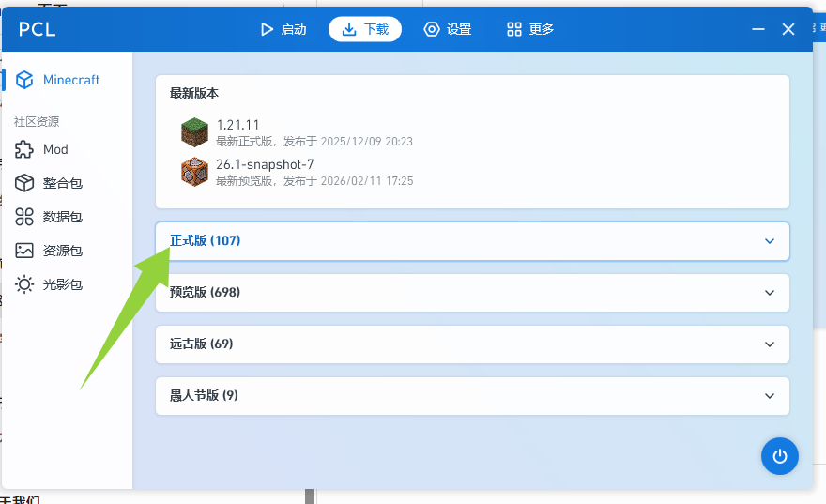Click the PCL logo title
Viewport: 826px width, 504px height.
click(x=37, y=29)
